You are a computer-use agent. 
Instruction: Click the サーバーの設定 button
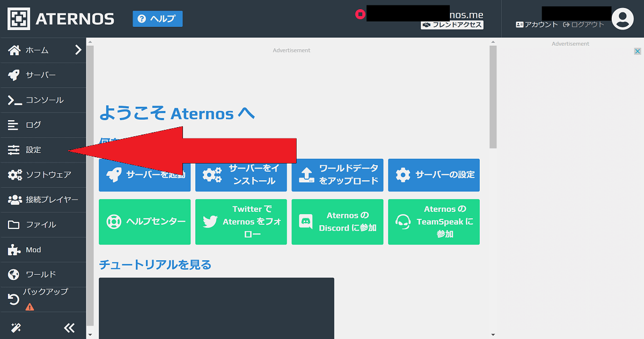tap(434, 175)
